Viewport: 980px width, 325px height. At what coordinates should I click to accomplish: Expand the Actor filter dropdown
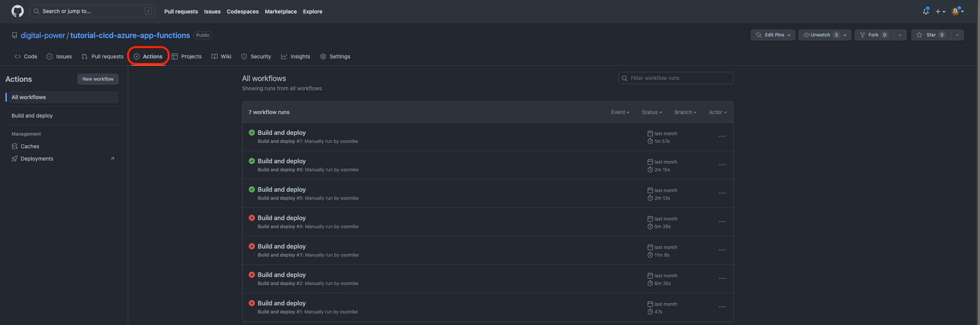(x=717, y=112)
